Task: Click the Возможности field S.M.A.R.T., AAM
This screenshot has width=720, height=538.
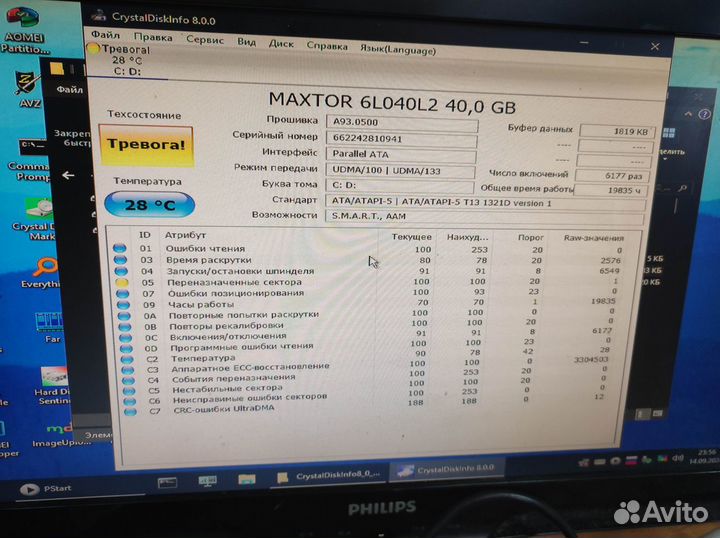Action: (484, 216)
